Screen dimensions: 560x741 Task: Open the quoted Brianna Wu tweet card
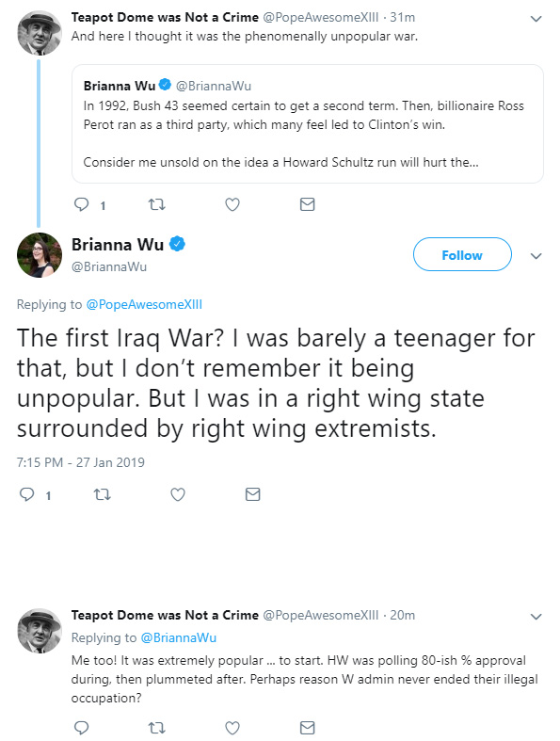(307, 124)
